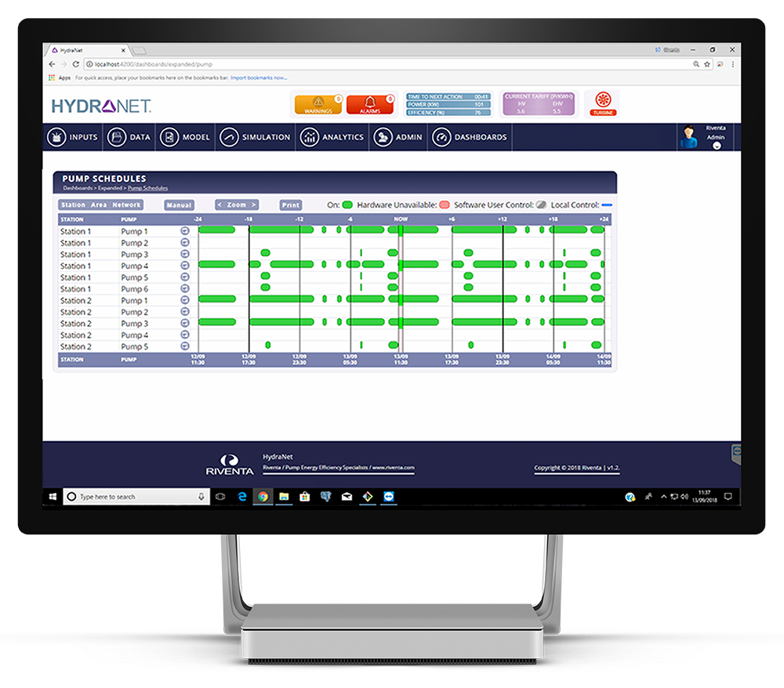The width and height of the screenshot is (784, 688).
Task: Toggle Station 1 Pump 4 circle control
Action: pos(185,266)
